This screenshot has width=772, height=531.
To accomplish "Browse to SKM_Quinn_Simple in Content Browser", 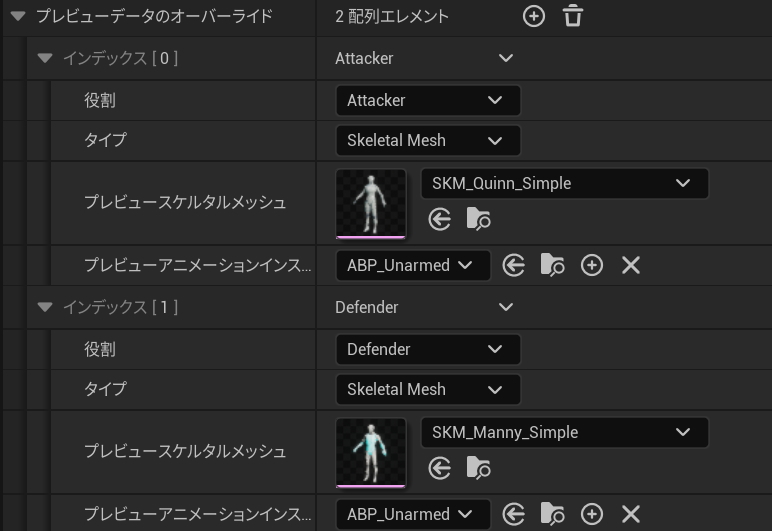I will click(x=479, y=219).
